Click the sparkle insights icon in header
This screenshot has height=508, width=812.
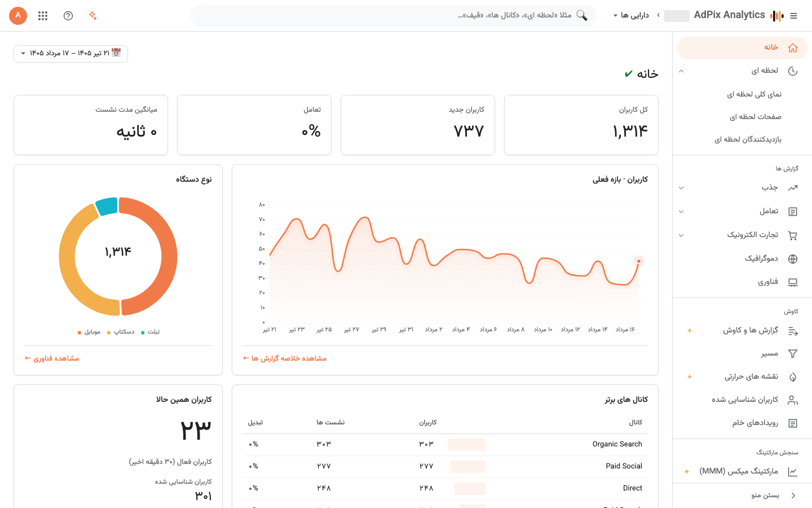click(93, 16)
